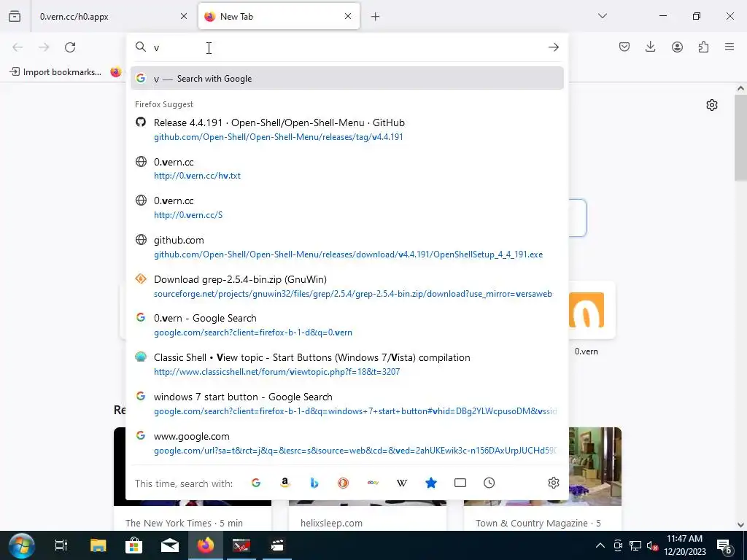747x560 pixels.
Task: Search this time with Google
Action: 256,483
